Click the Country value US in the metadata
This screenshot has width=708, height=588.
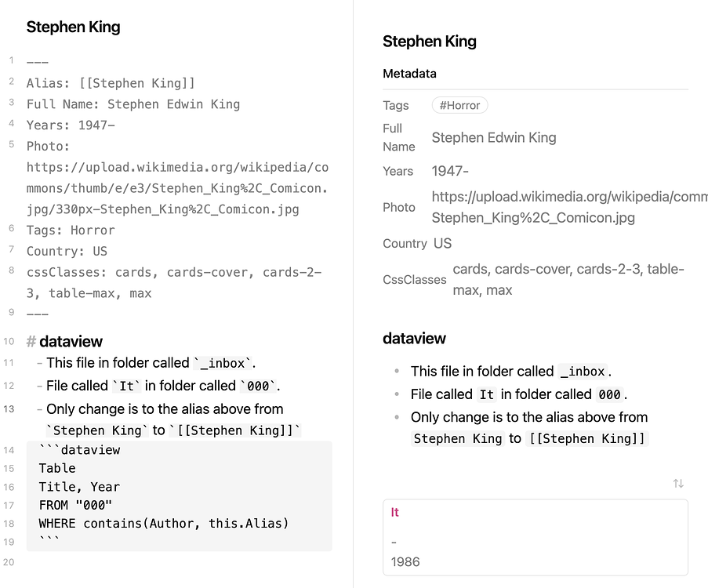click(443, 243)
